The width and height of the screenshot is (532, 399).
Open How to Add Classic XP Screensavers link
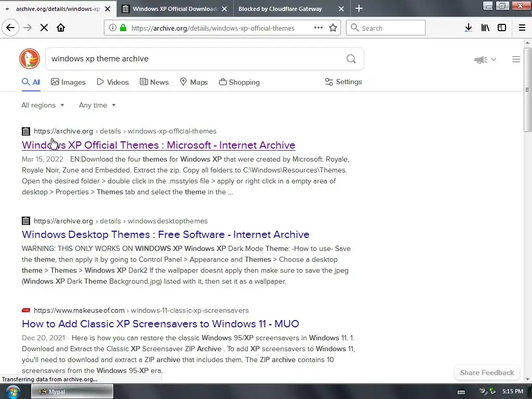(160, 324)
